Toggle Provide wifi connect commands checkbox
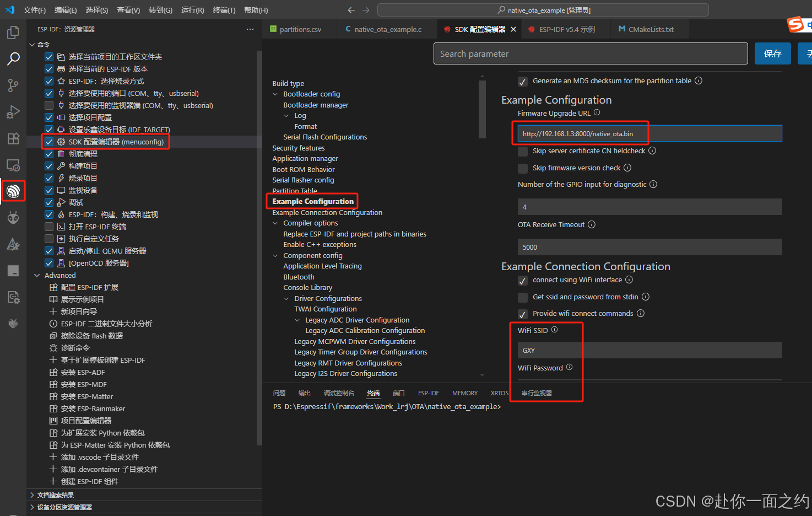Screen dimensions: 812x516 523,314
